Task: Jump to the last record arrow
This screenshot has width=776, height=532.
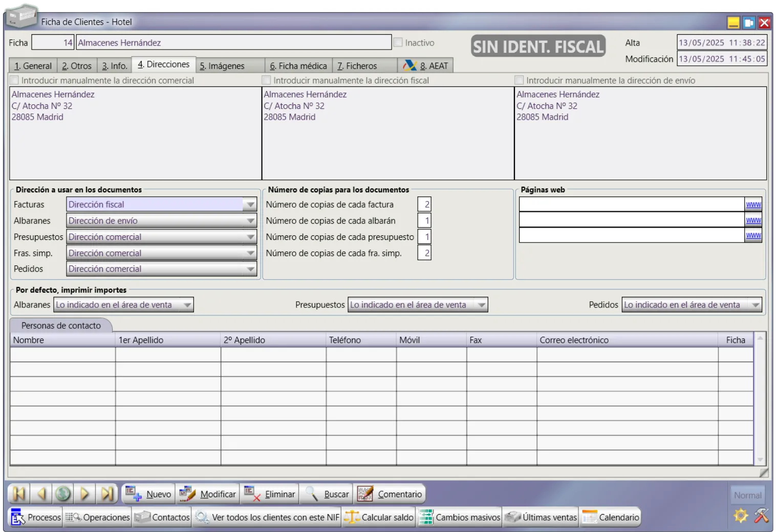Action: click(107, 494)
